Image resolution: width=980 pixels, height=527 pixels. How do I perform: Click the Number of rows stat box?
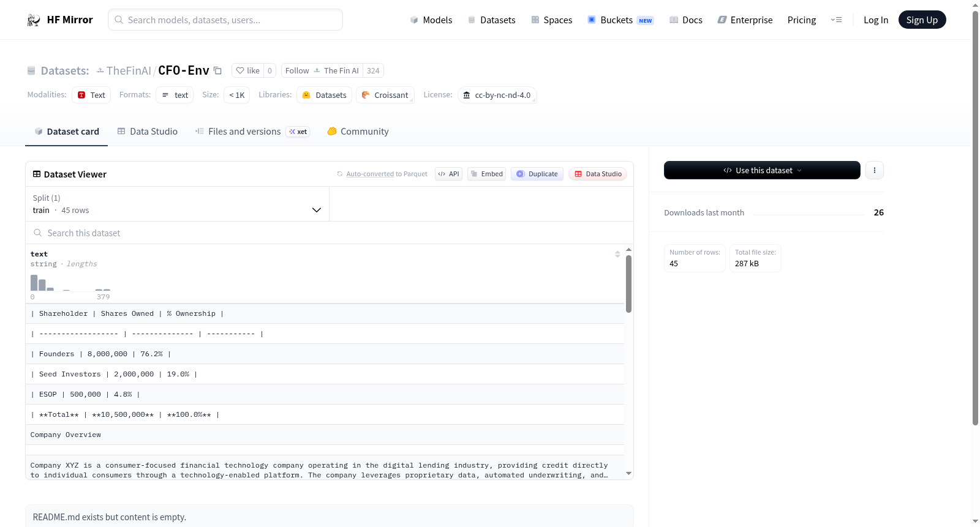pyautogui.click(x=695, y=258)
